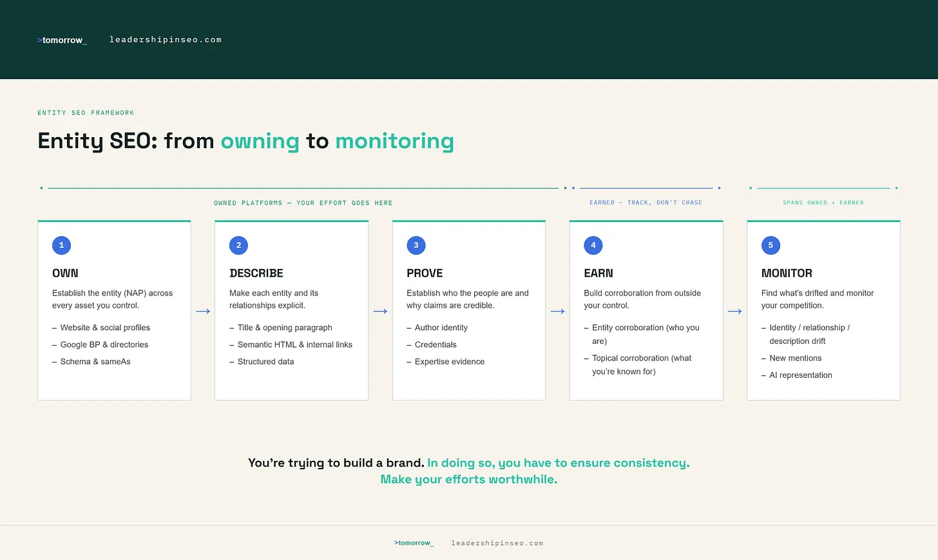938x560 pixels.
Task: Click the tomorrow logo in the footer
Action: [x=414, y=543]
